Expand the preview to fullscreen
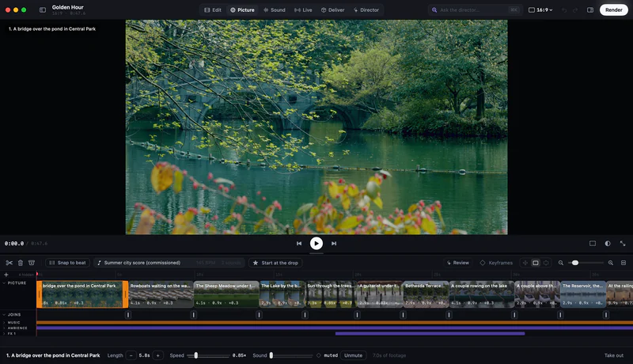This screenshot has width=633, height=364. coord(623,244)
